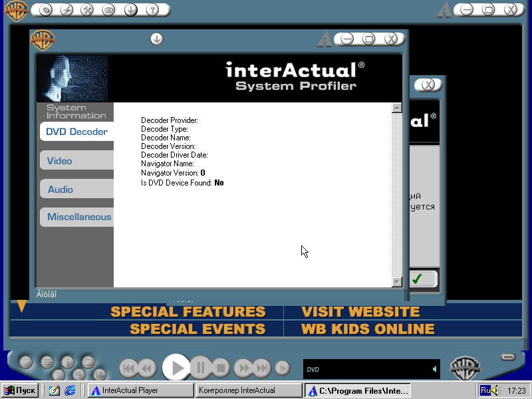Image resolution: width=532 pixels, height=399 pixels.
Task: Close the System Profiler window
Action: point(390,39)
